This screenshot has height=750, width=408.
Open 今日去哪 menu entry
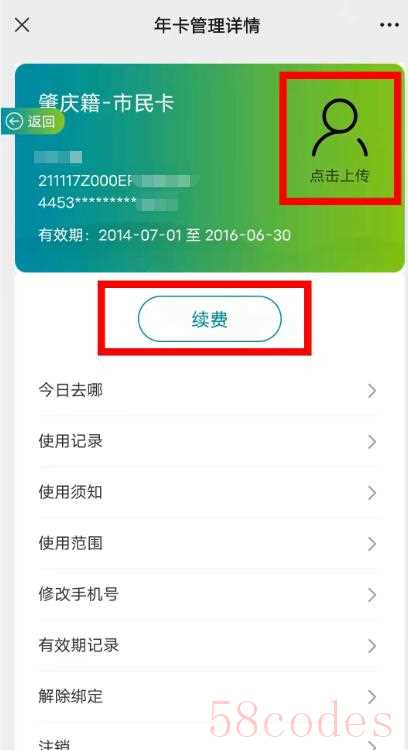[208, 391]
